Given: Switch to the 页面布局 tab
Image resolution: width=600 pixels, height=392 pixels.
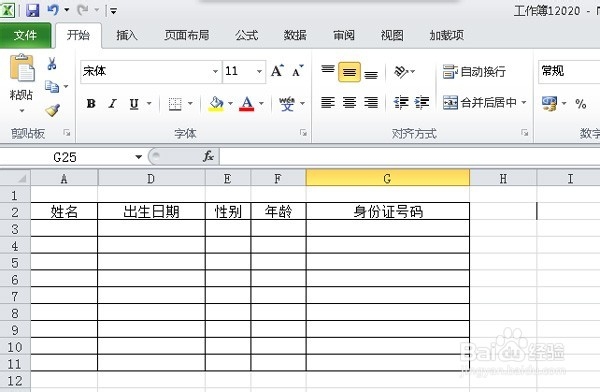Looking at the screenshot, I should point(186,36).
